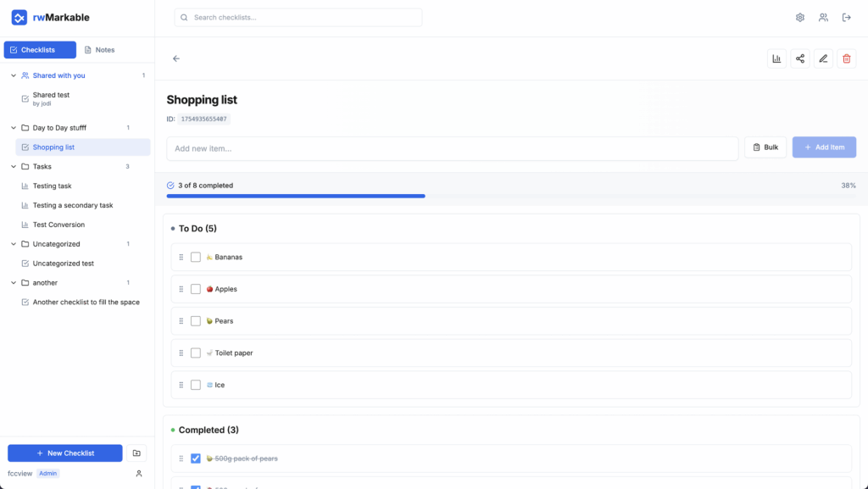Tick the Toilet paper checkbox

196,353
